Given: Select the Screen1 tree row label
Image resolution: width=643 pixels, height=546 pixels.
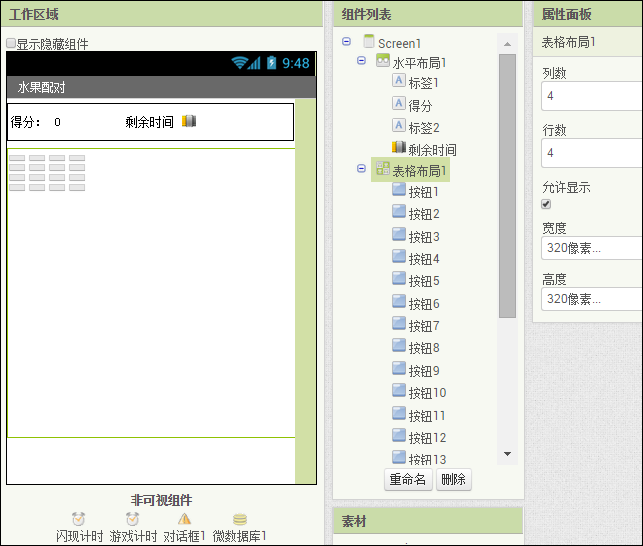Looking at the screenshot, I should [399, 43].
